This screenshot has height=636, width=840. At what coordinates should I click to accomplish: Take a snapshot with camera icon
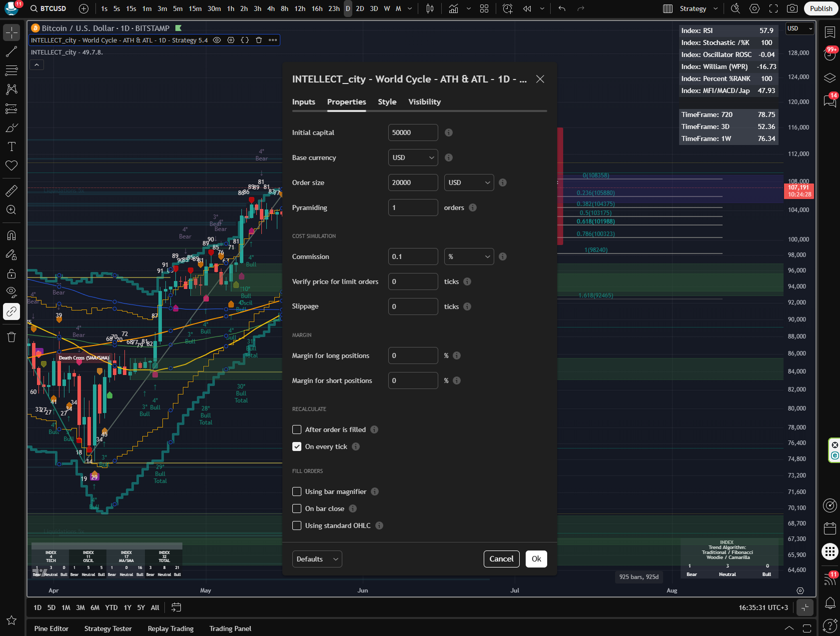792,8
